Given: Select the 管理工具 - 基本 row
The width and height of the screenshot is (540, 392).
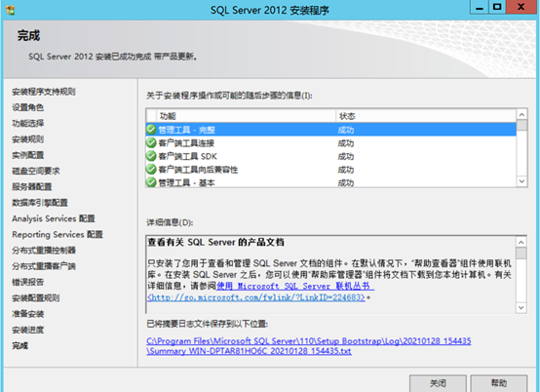Looking at the screenshot, I should pos(331,181).
